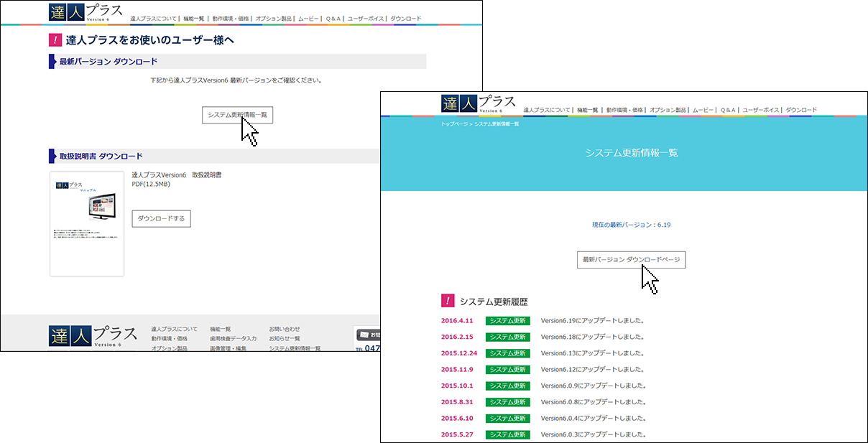The image size is (868, 443).
Task: Click Version6.13にアップデートしました entry
Action: pos(592,353)
